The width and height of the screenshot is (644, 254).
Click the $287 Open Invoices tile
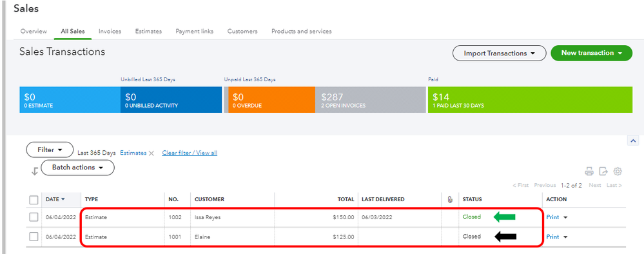(x=371, y=100)
